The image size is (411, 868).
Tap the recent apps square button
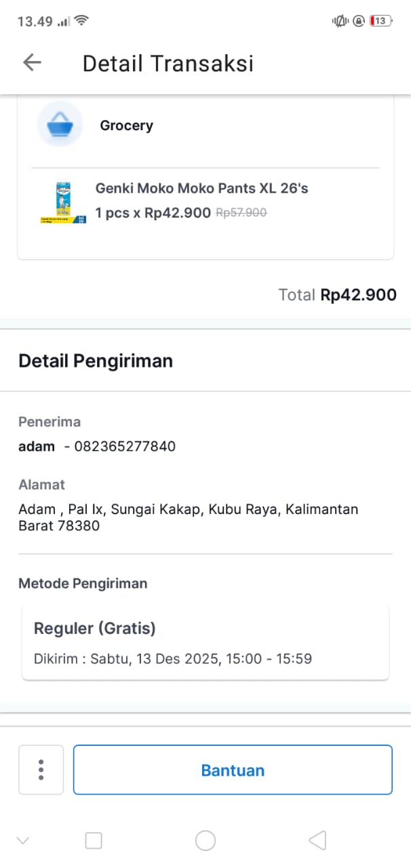94,841
